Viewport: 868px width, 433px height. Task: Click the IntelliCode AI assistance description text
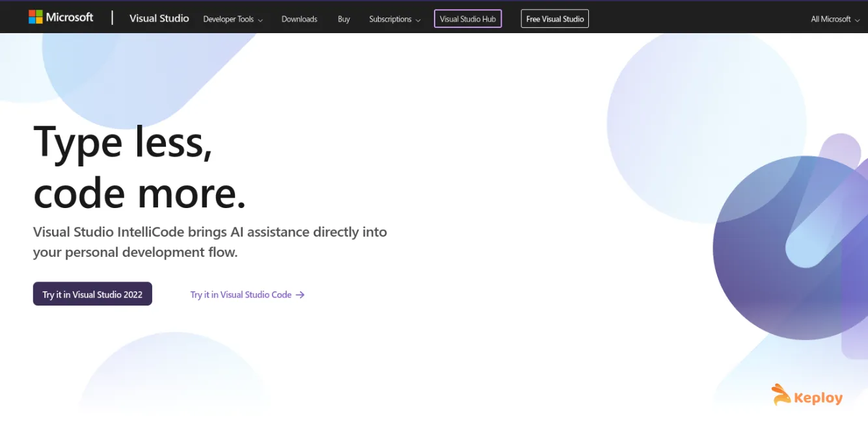click(210, 242)
